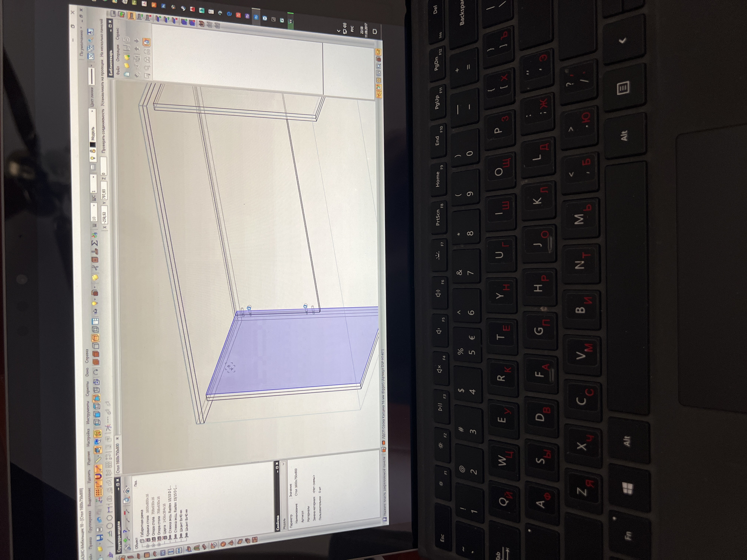Click the yellow open folder icon in Библиотекарь
747x560 pixels.
tap(127, 65)
